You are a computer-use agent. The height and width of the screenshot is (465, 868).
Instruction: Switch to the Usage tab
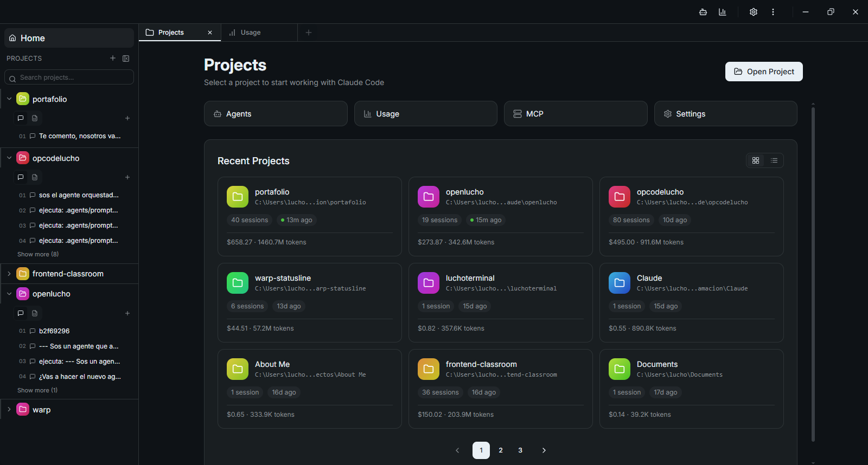[x=259, y=33]
